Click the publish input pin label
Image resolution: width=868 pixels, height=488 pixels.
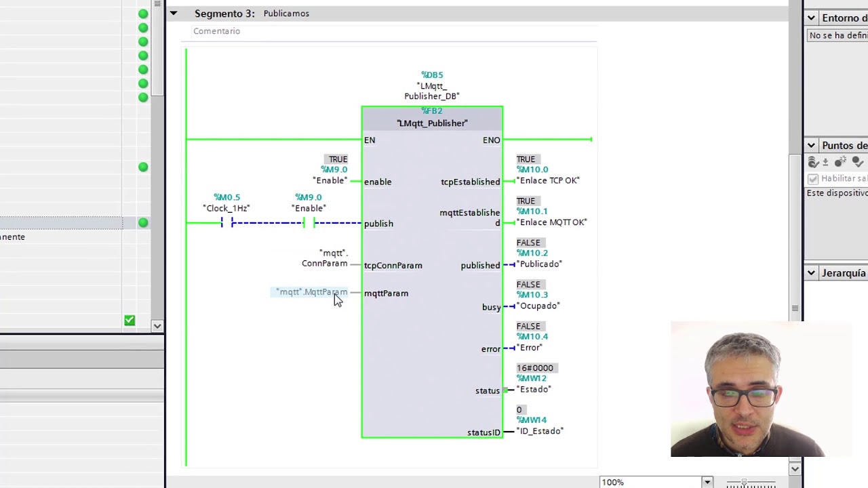378,224
